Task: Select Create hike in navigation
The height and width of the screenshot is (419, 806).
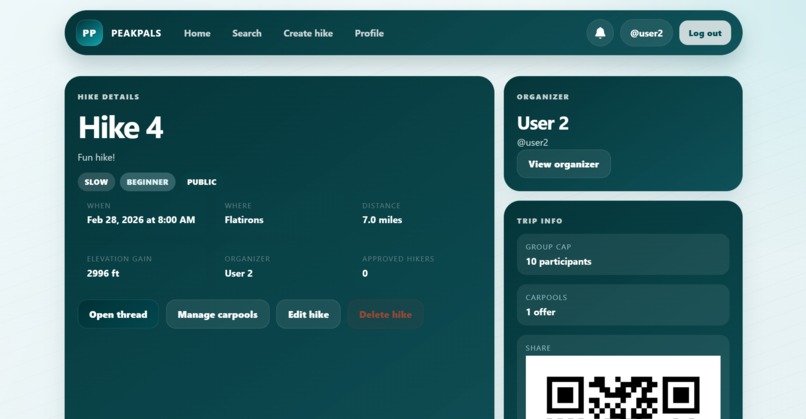Action: [308, 33]
